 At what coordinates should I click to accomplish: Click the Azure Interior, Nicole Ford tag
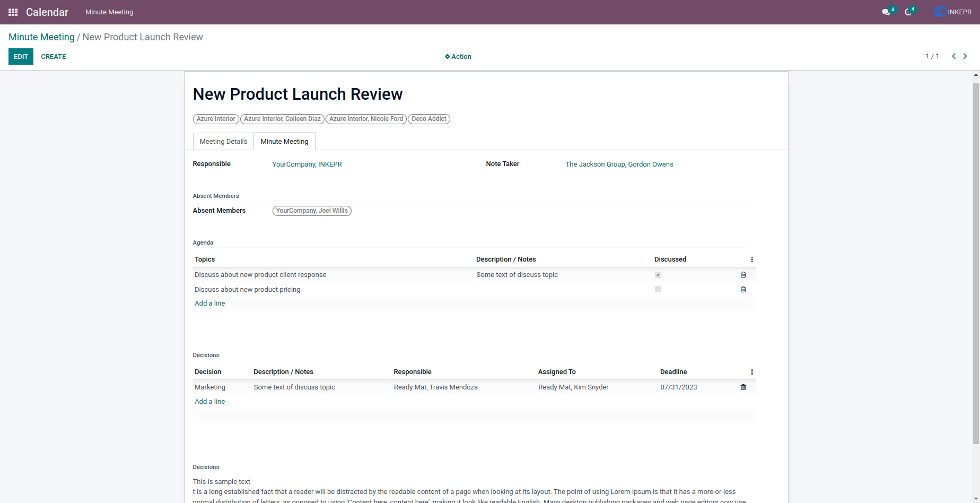click(366, 119)
